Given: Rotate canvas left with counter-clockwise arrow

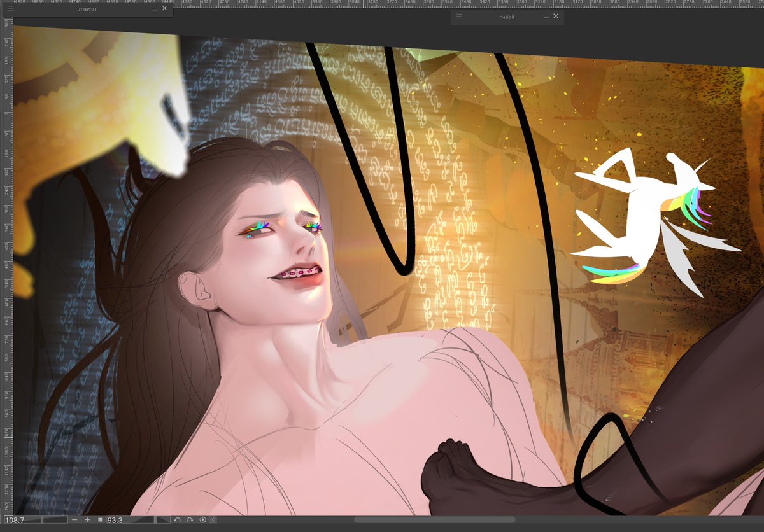Looking at the screenshot, I should (x=177, y=520).
